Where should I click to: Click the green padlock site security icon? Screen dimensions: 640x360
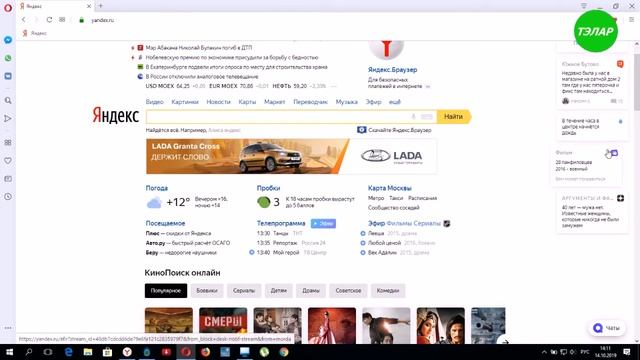click(81, 20)
